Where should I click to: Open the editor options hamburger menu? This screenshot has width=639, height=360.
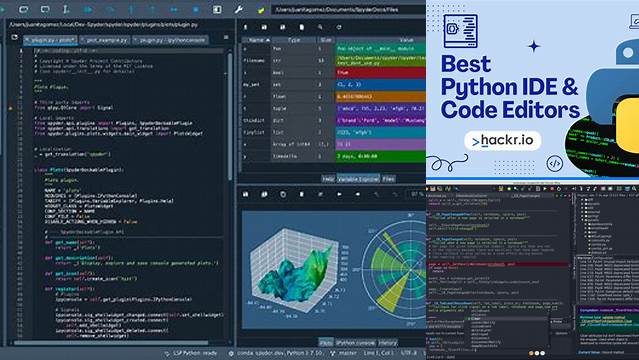226,37
